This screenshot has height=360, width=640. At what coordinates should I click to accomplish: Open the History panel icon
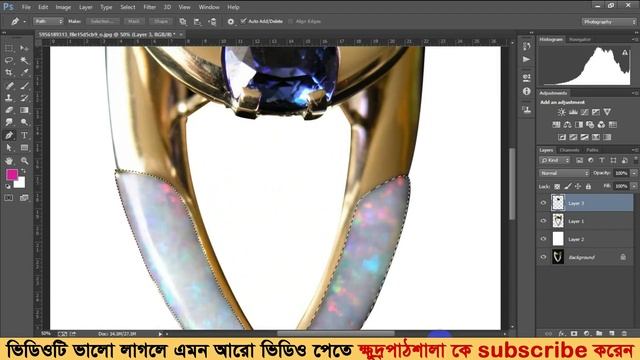527,46
